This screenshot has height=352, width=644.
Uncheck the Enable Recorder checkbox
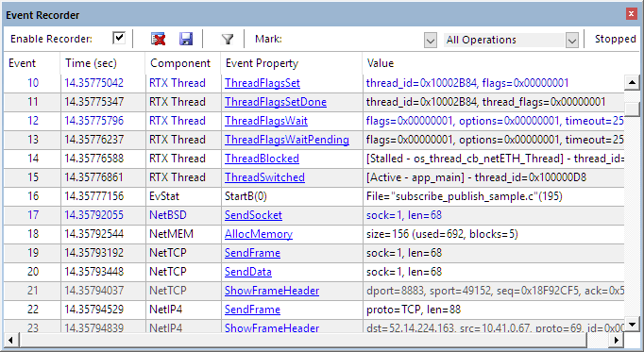pos(119,38)
